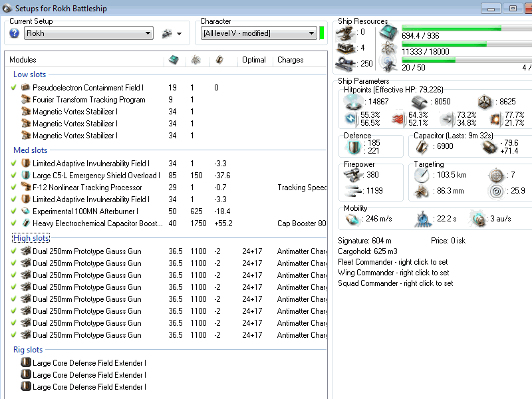The width and height of the screenshot is (532, 399).
Task: Click the turret hardpoints icon in Ship Resources
Action: click(345, 33)
